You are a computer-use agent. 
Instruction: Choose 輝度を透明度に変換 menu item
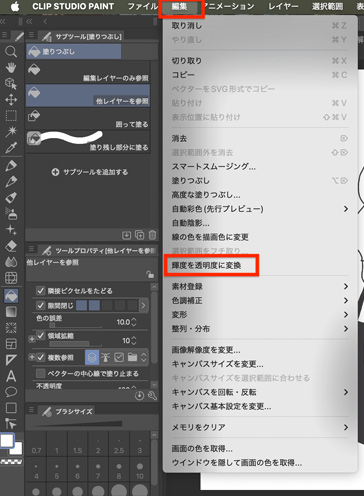click(x=260, y=265)
